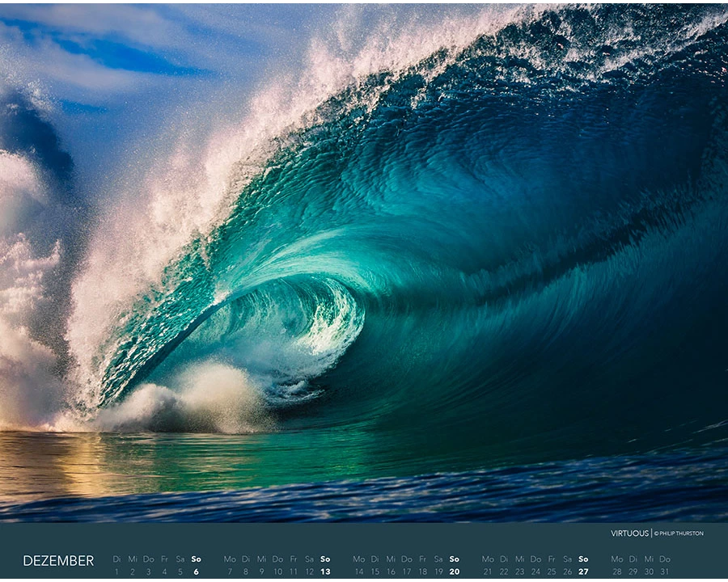Click date 24 in the calendar
Viewport: 728px width, 582px height.
535,571
